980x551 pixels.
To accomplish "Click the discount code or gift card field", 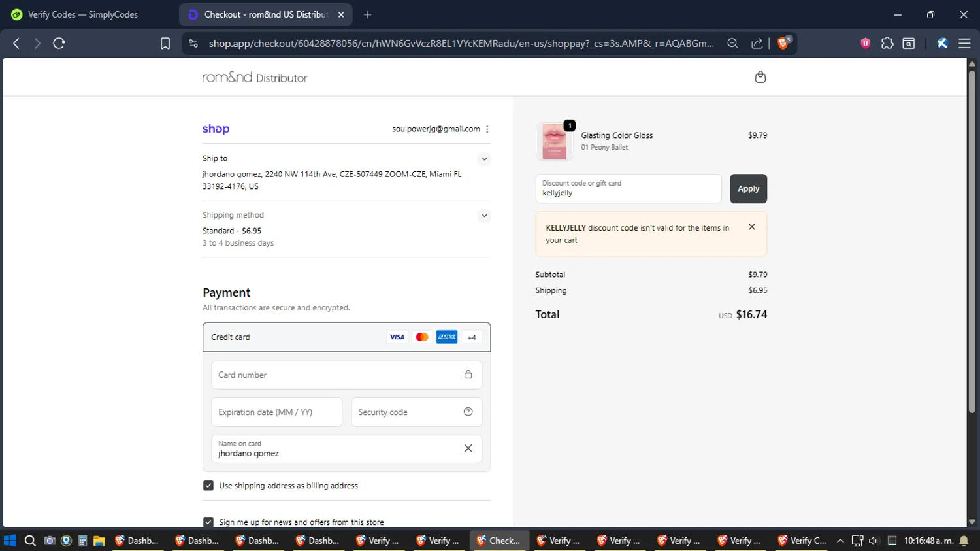I will click(629, 188).
